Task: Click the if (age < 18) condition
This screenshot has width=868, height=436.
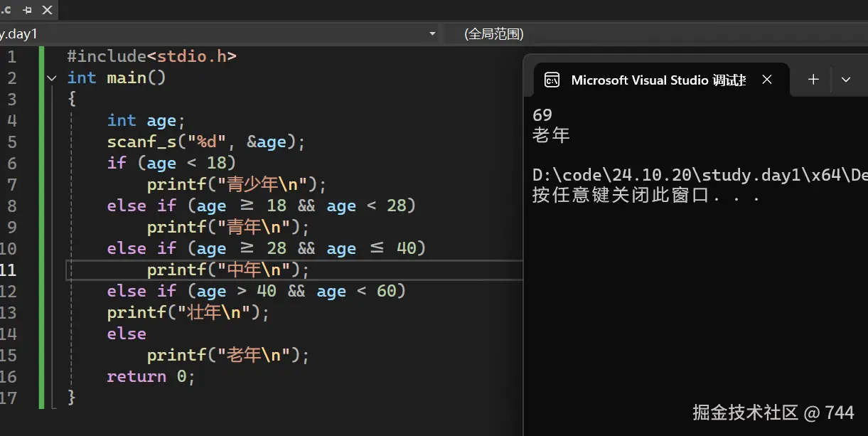Action: point(171,163)
